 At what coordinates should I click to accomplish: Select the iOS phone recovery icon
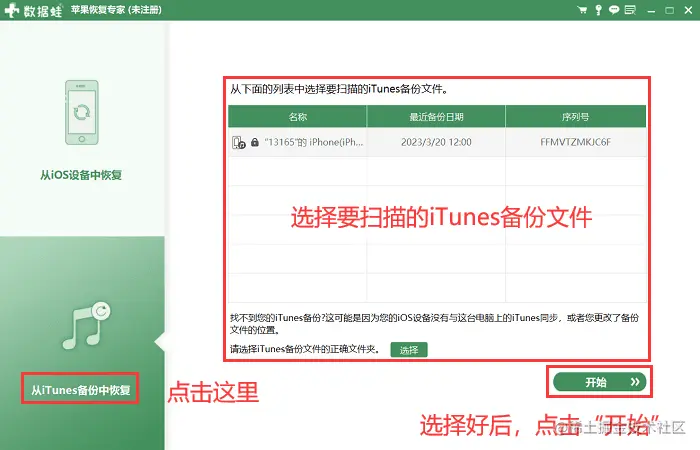pos(82,112)
